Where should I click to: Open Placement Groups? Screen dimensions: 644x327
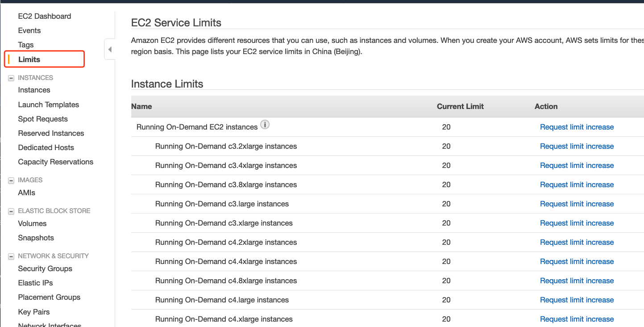[x=49, y=297]
